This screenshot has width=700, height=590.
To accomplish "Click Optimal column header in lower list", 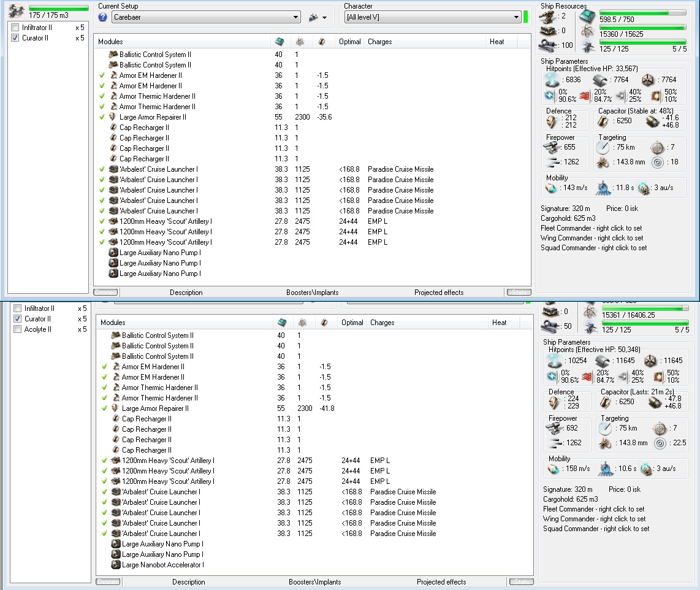I will point(352,323).
